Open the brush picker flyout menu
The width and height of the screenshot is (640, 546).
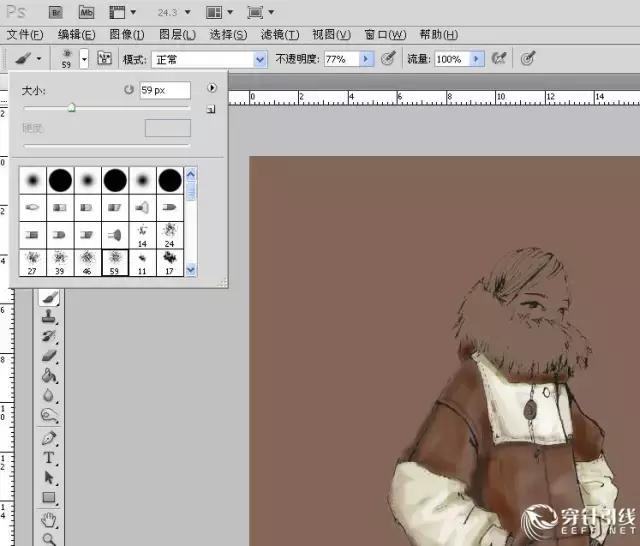coord(211,88)
